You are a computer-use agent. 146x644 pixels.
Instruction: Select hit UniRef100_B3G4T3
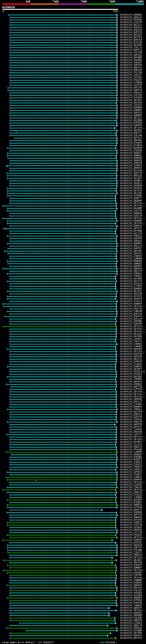[x=131, y=316]
